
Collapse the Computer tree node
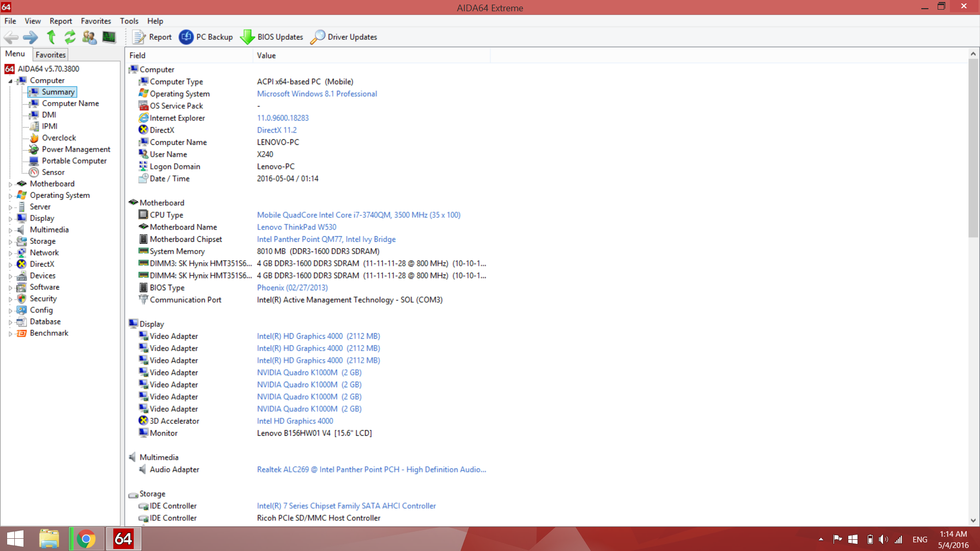(x=10, y=81)
